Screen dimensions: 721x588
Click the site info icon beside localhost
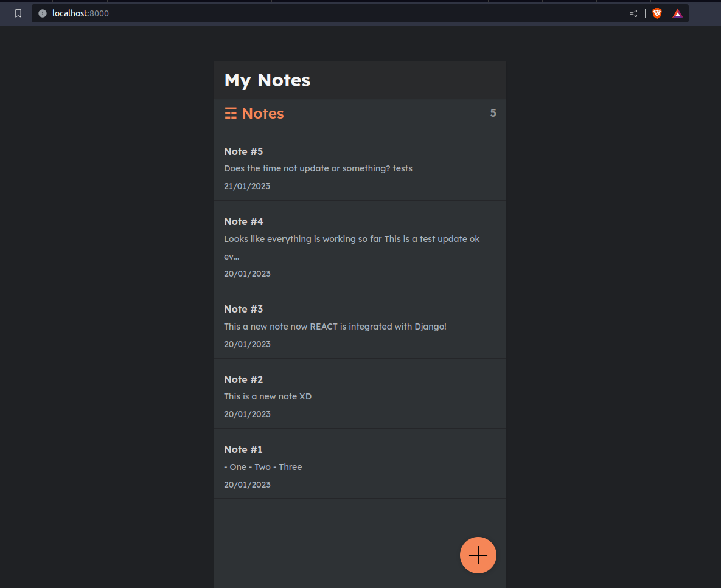(x=43, y=13)
